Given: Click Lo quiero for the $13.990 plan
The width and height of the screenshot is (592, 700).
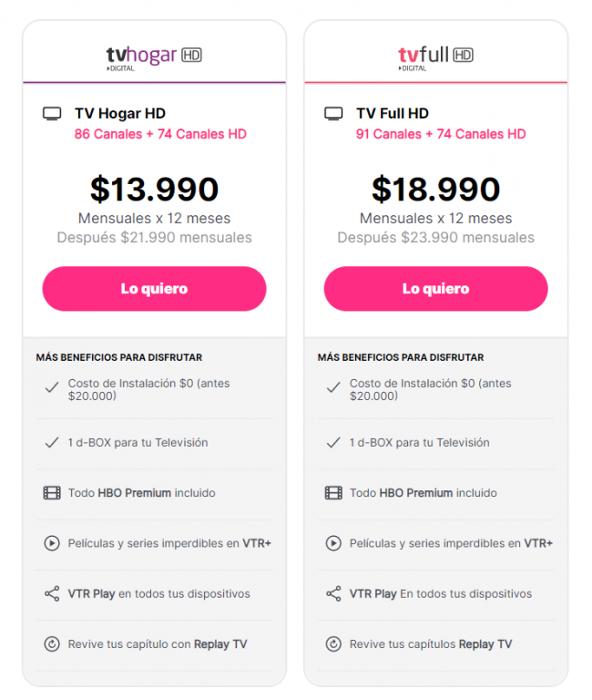Looking at the screenshot, I should pyautogui.click(x=154, y=289).
